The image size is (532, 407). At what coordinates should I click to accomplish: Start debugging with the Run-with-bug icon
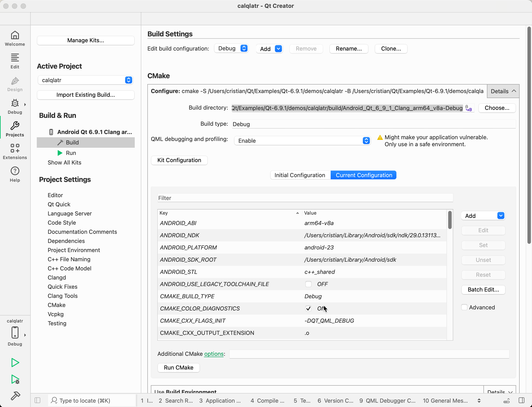(x=15, y=379)
